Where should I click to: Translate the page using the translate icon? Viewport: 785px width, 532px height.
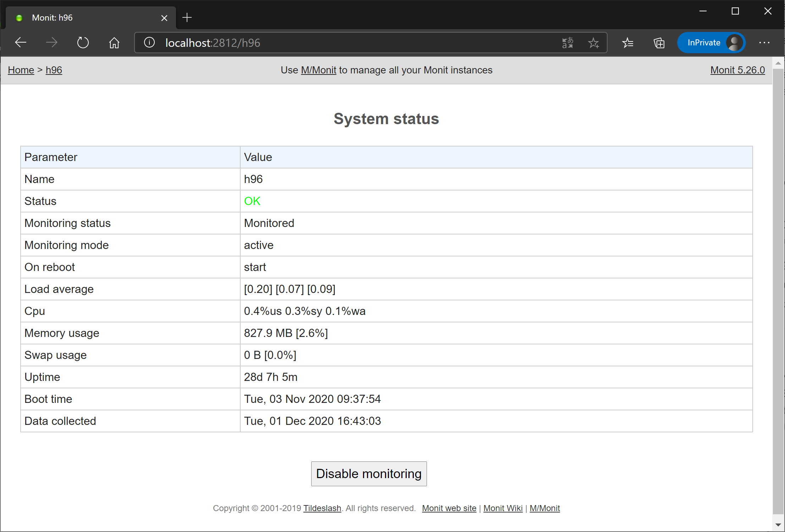(567, 43)
